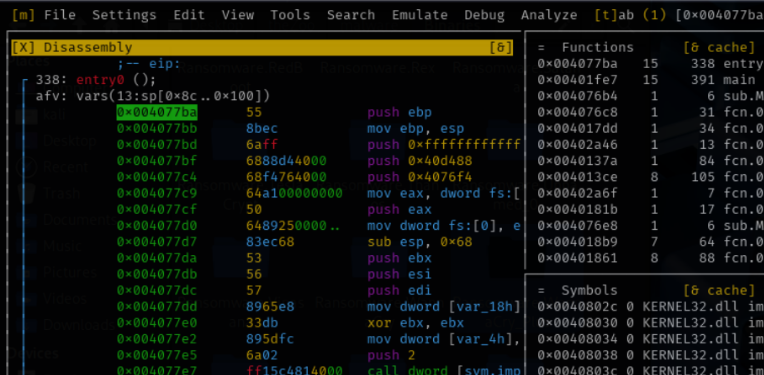This screenshot has width=764, height=375.
Task: Select the mov ebp, esp instruction
Action: (416, 129)
